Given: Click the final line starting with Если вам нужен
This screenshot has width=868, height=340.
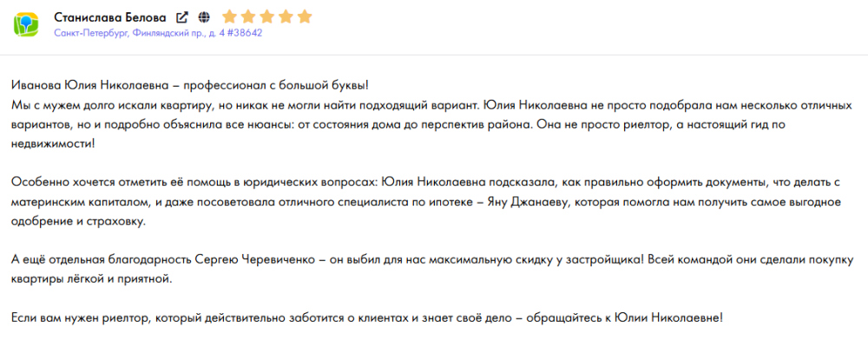Looking at the screenshot, I should [x=367, y=318].
